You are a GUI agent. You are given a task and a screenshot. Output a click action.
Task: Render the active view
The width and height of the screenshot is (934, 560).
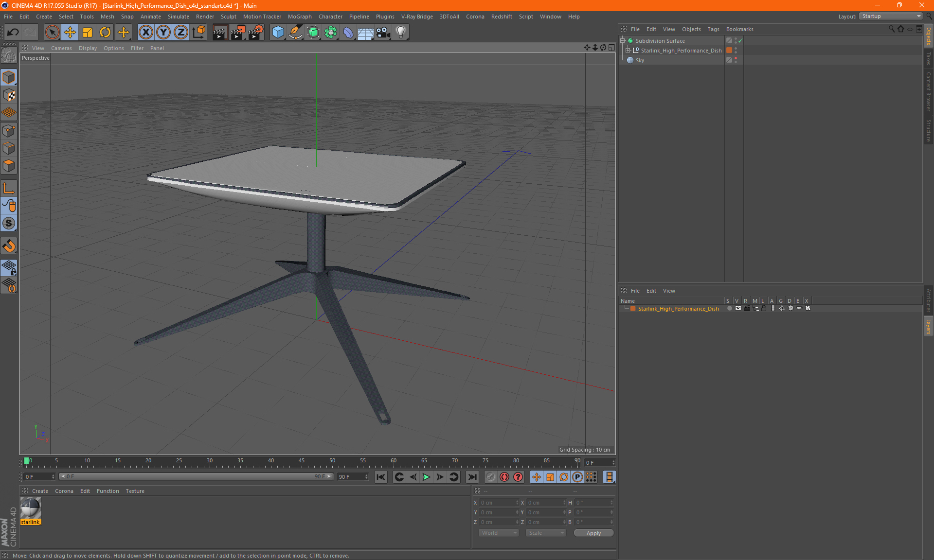pyautogui.click(x=220, y=32)
